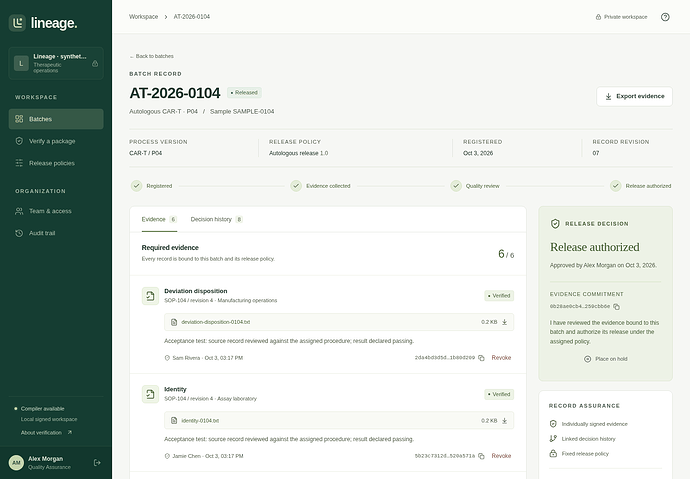Screen dimensions: 690x479
Task: Click the Deviation disposition document icon
Action: click(x=150, y=296)
